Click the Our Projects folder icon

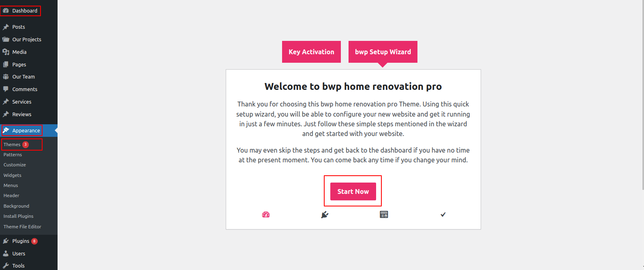point(6,39)
